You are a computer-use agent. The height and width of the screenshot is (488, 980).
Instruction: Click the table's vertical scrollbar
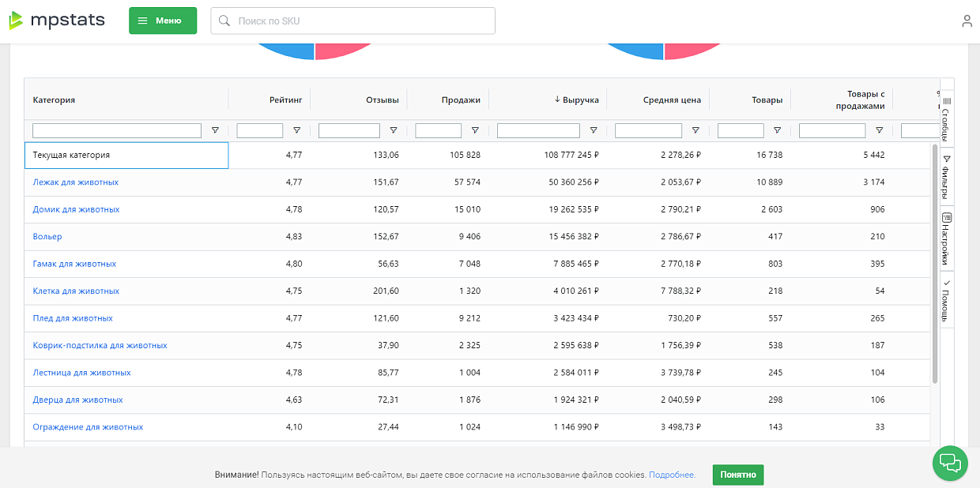[935, 261]
